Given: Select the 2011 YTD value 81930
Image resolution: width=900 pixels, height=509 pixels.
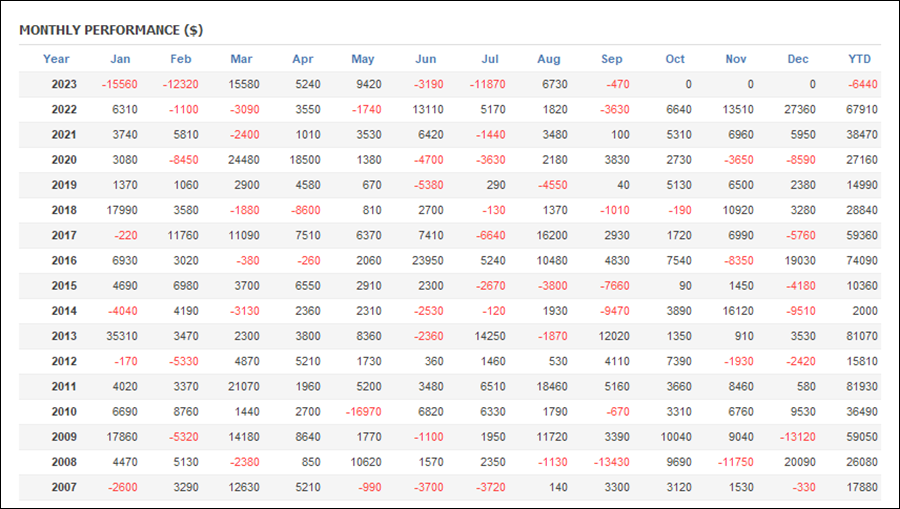Looking at the screenshot, I should (x=862, y=387).
